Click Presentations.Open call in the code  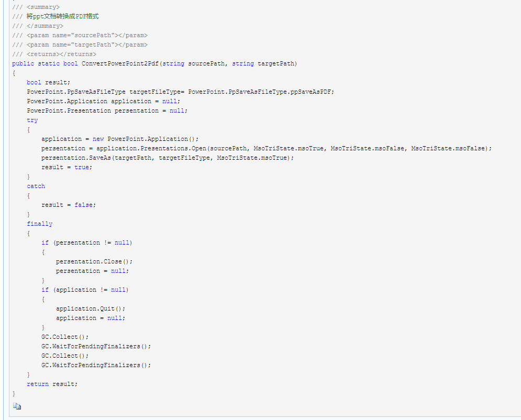point(173,148)
